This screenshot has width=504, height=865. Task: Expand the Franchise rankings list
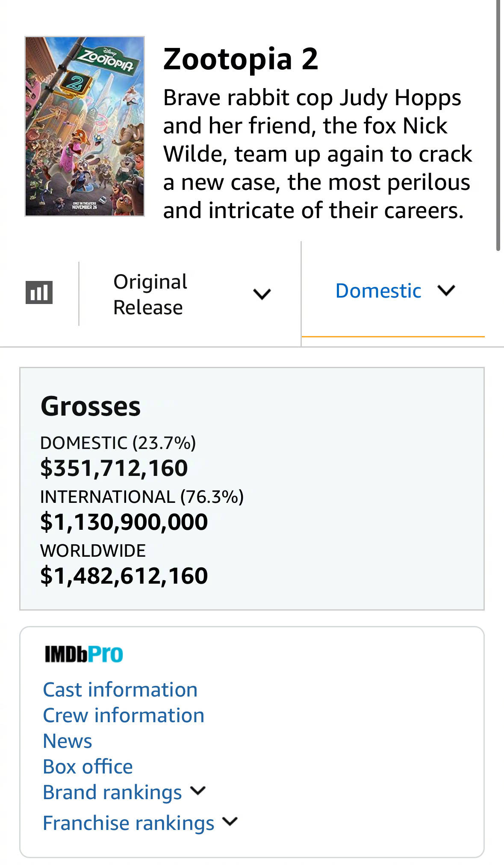pyautogui.click(x=128, y=823)
